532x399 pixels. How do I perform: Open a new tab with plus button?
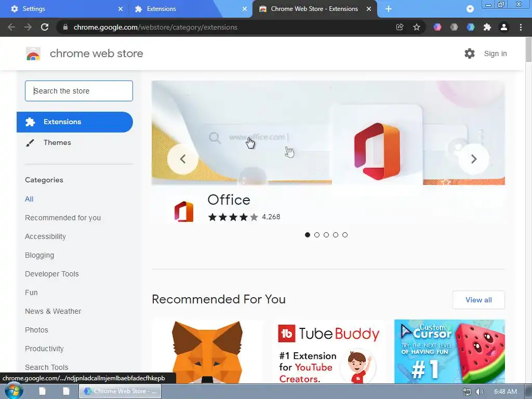[389, 9]
